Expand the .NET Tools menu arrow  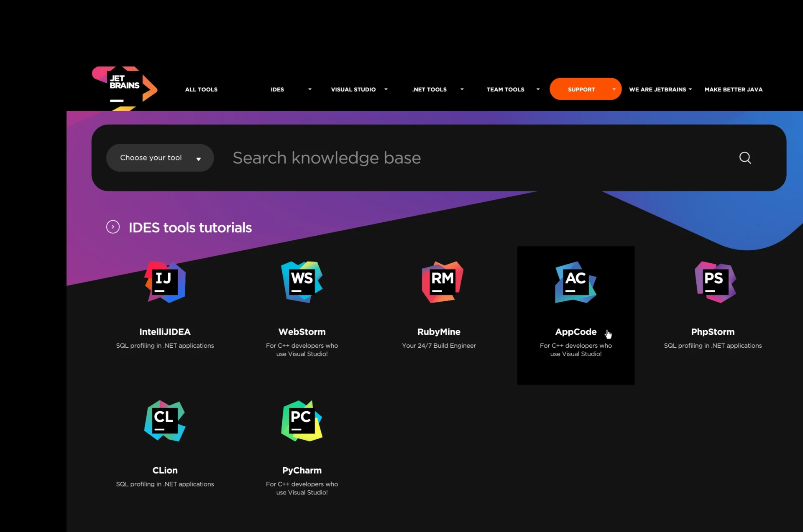click(x=462, y=89)
